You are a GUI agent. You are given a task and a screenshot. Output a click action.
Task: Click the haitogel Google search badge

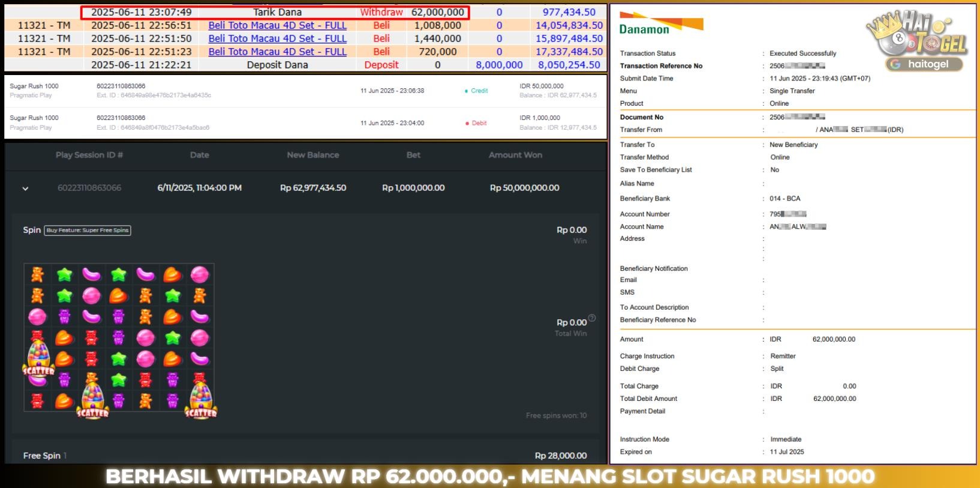(x=924, y=64)
